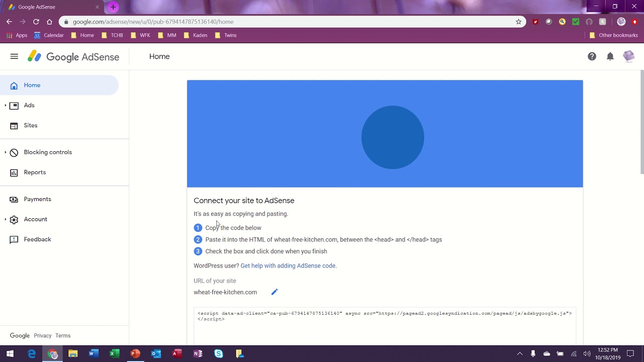Select Payments in the sidebar
The width and height of the screenshot is (644, 362).
point(59,199)
